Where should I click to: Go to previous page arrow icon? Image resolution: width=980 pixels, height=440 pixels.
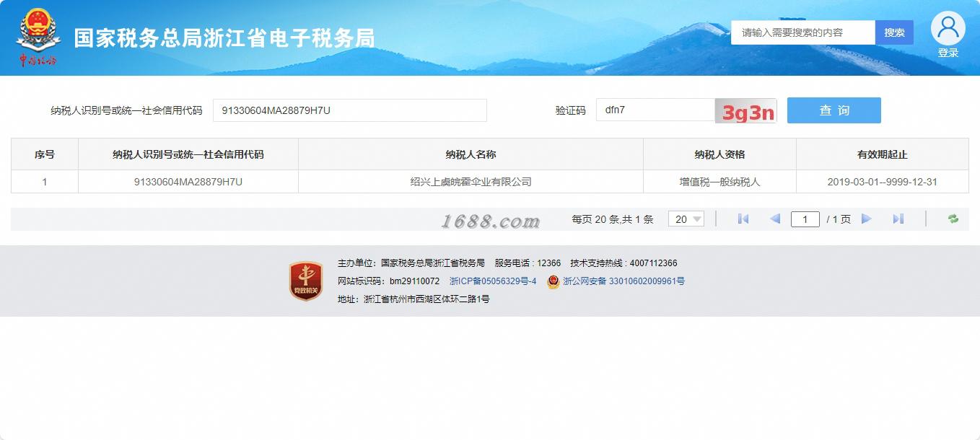point(775,219)
